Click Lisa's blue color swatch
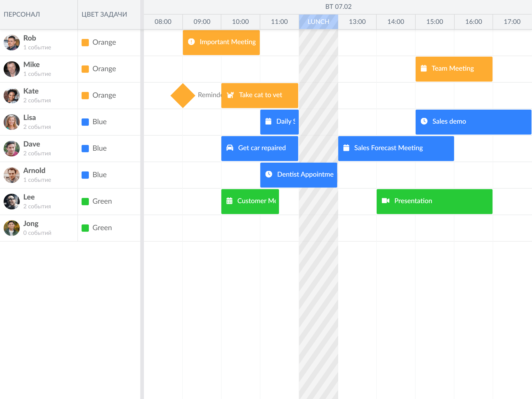The width and height of the screenshot is (532, 399). tap(85, 122)
